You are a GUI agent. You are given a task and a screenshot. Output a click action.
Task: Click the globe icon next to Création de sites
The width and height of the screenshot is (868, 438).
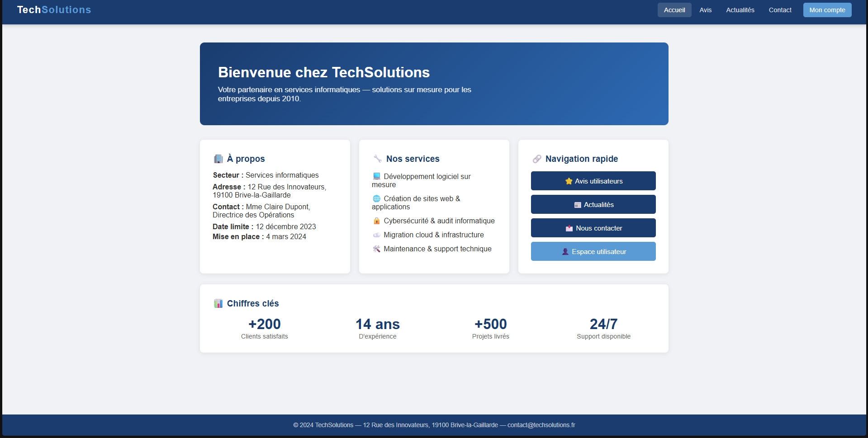[376, 199]
